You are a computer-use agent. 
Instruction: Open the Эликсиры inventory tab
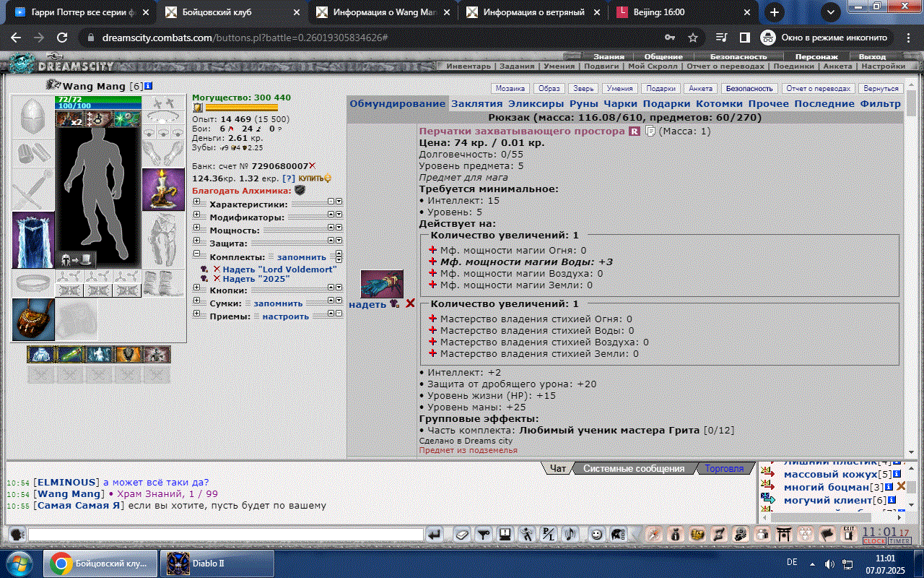pyautogui.click(x=536, y=104)
